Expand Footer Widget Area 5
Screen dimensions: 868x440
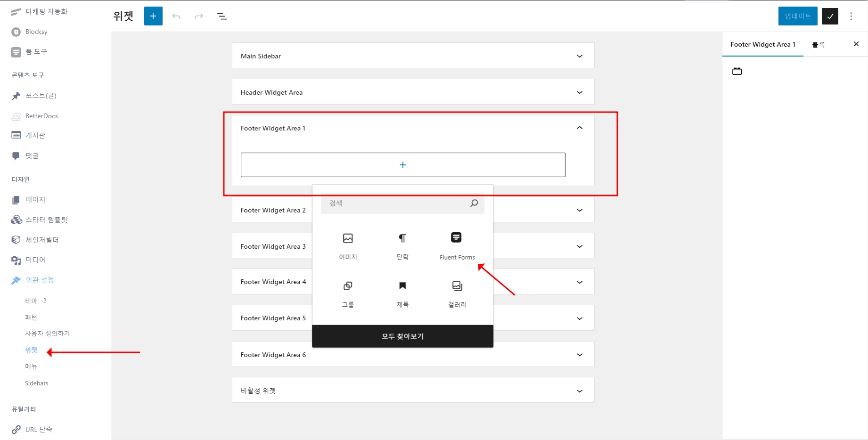click(580, 318)
